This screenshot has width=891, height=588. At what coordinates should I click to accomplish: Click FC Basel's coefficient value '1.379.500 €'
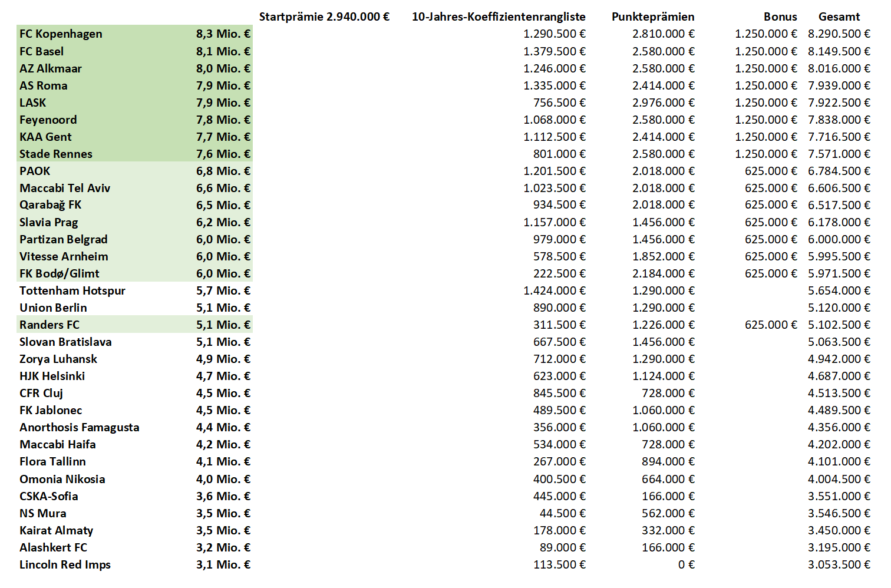coord(555,51)
